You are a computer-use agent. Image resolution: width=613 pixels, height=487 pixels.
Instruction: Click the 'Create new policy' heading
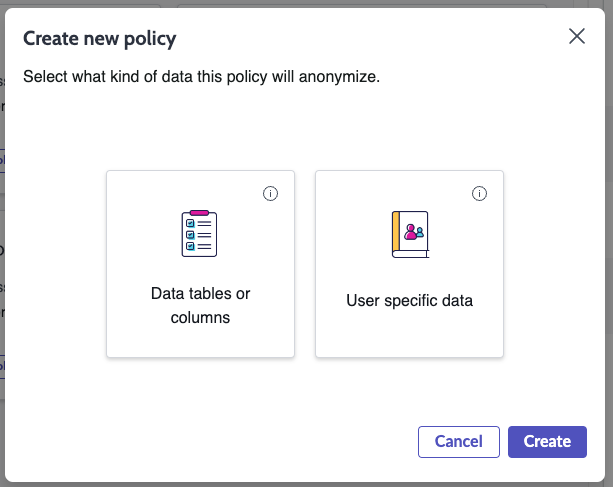point(100,39)
